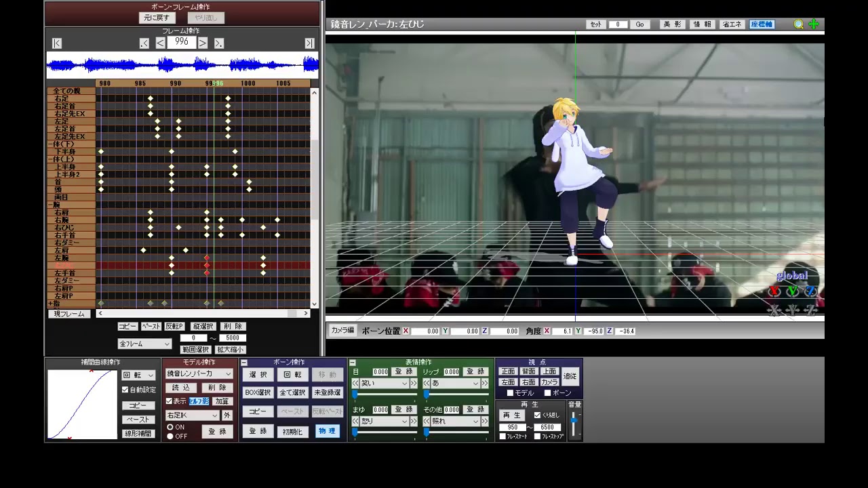Click next lip morph >> button
Screen dimensions: 868x488
485,384
